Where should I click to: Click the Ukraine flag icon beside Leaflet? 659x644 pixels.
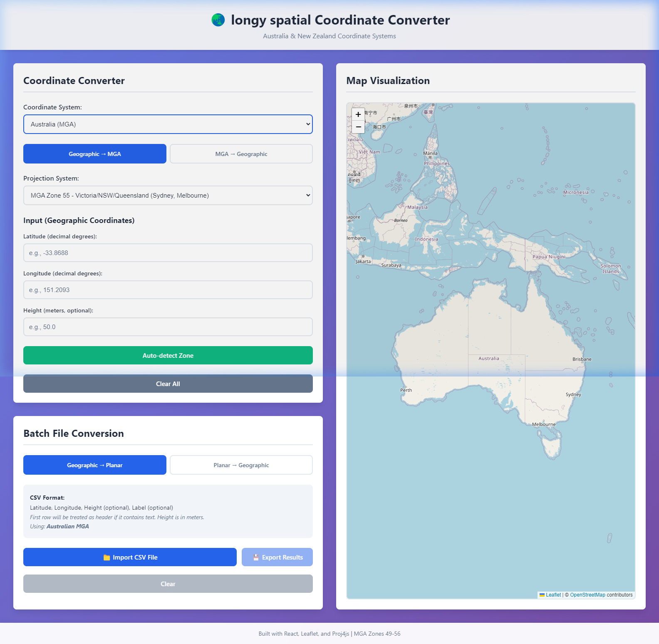coord(542,595)
